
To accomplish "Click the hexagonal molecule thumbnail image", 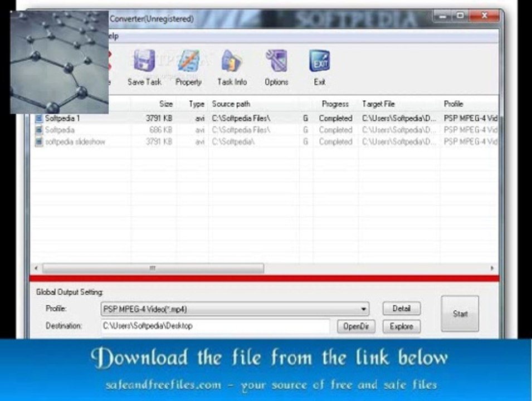I will pos(60,62).
